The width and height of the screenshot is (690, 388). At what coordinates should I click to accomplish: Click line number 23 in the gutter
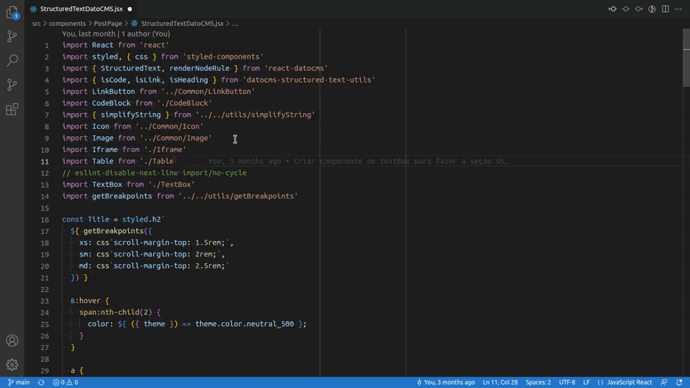44,301
